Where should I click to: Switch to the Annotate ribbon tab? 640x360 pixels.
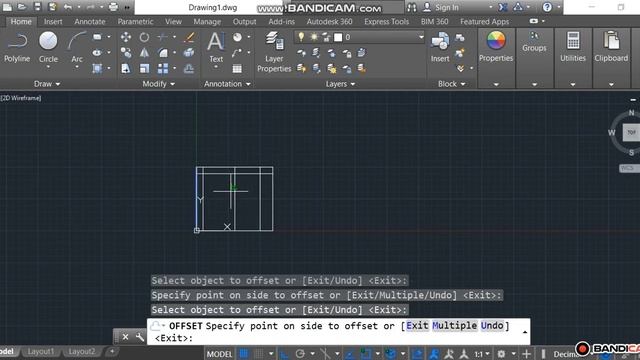click(90, 21)
